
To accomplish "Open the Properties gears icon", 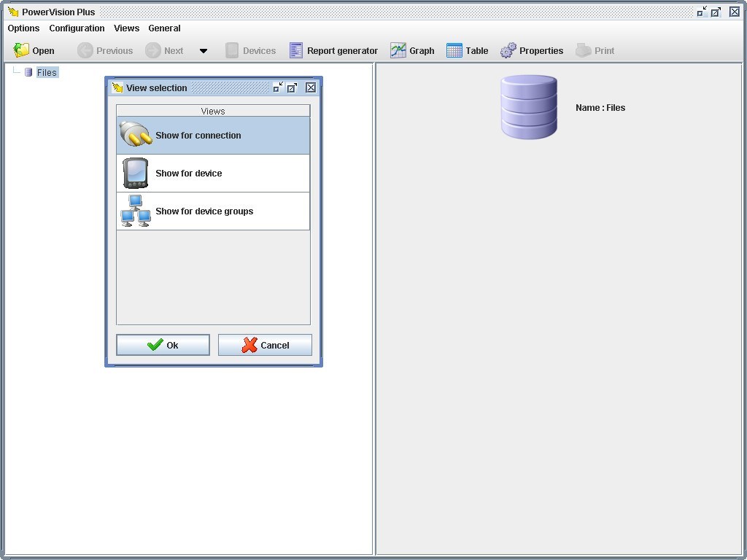I will [x=508, y=50].
